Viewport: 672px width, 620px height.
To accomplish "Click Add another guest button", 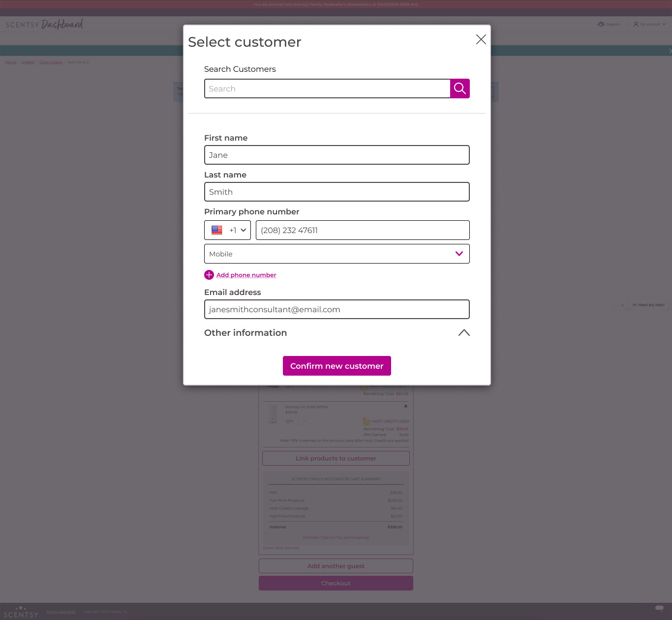I will [x=336, y=566].
